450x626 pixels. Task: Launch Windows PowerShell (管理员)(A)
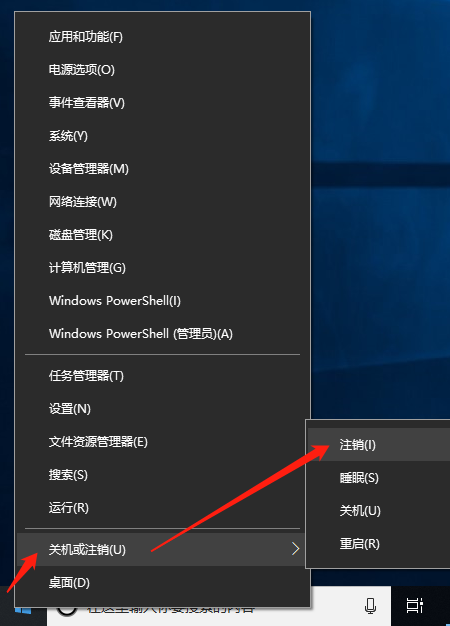[x=162, y=334]
